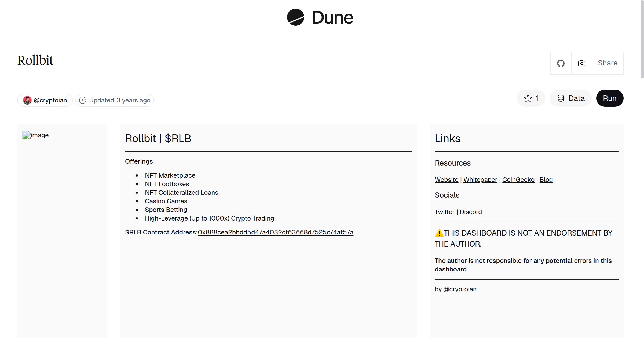This screenshot has width=644, height=338.
Task: Click the $RLB contract address link
Action: (x=276, y=232)
